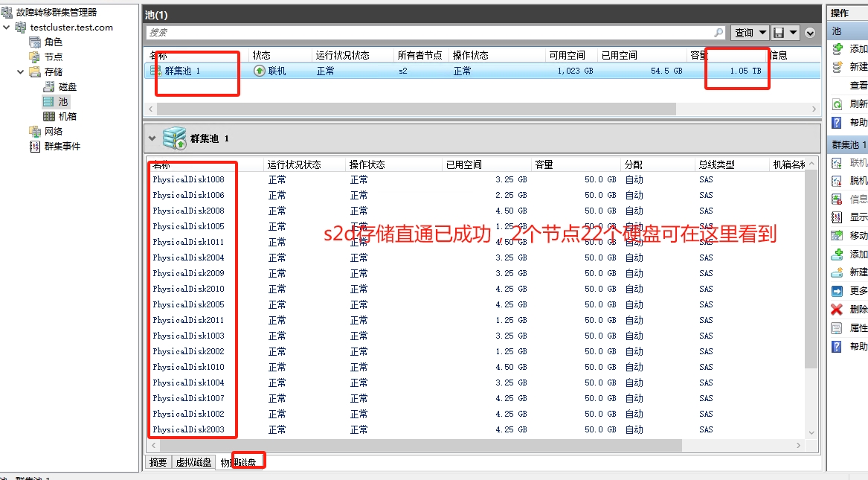
Task: Click the 脱机 action icon
Action: tap(837, 181)
